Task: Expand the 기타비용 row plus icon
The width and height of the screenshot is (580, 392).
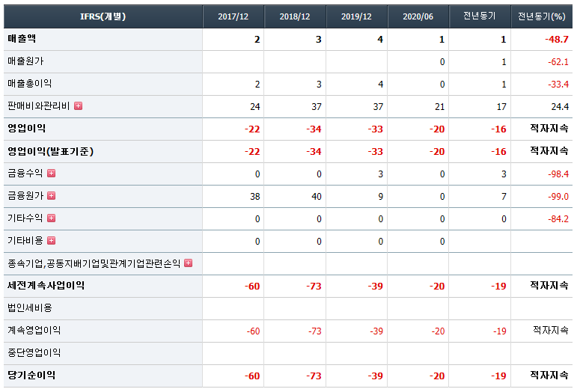Action: pos(52,241)
